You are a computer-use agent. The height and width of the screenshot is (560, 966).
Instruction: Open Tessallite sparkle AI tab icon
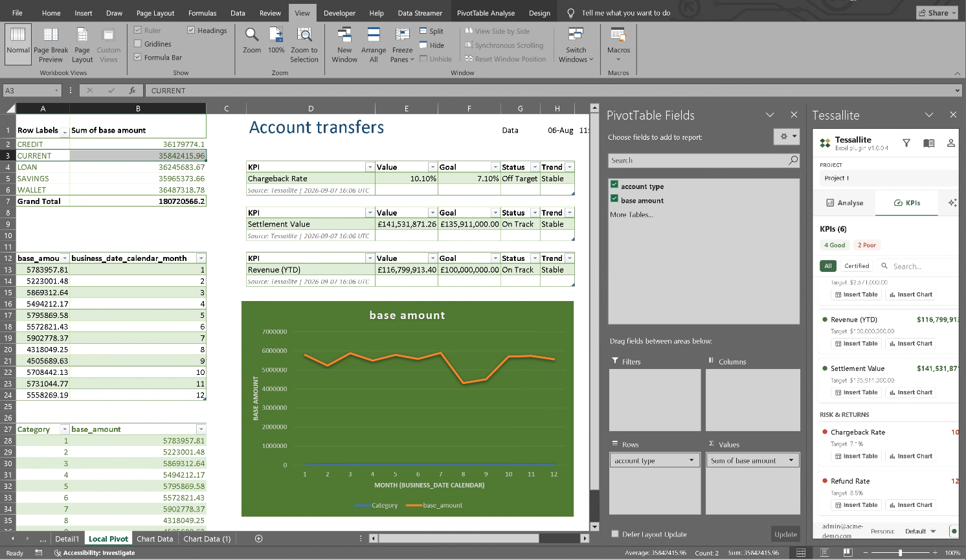(x=952, y=203)
